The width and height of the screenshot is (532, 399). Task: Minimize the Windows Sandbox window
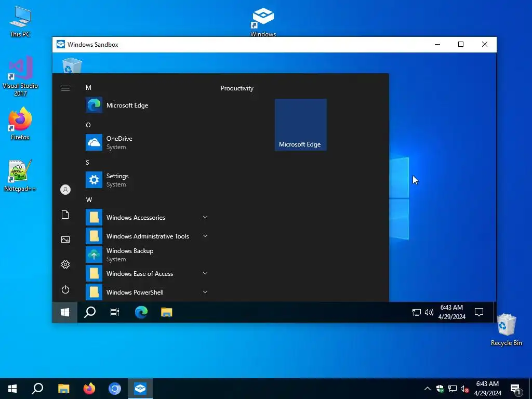tap(437, 45)
